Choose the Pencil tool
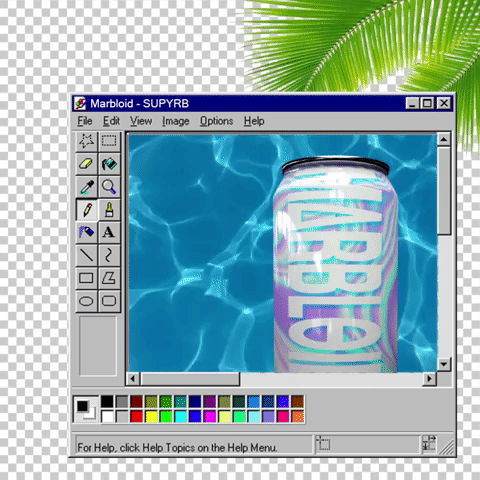 point(86,210)
